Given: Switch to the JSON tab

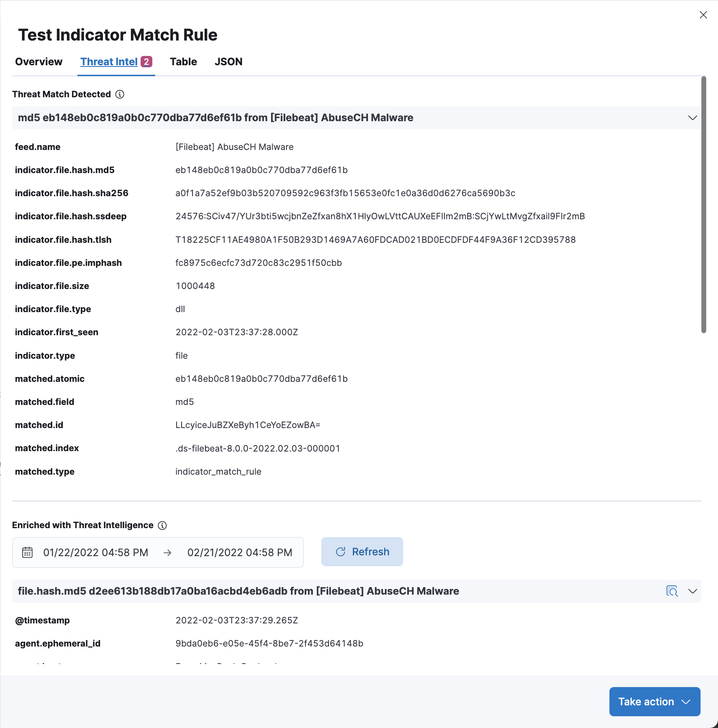Looking at the screenshot, I should pos(229,62).
